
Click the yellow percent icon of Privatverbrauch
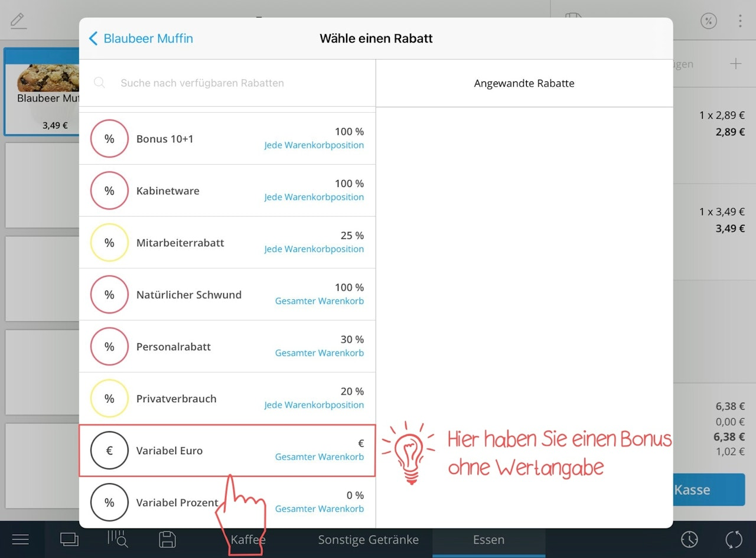tap(109, 399)
